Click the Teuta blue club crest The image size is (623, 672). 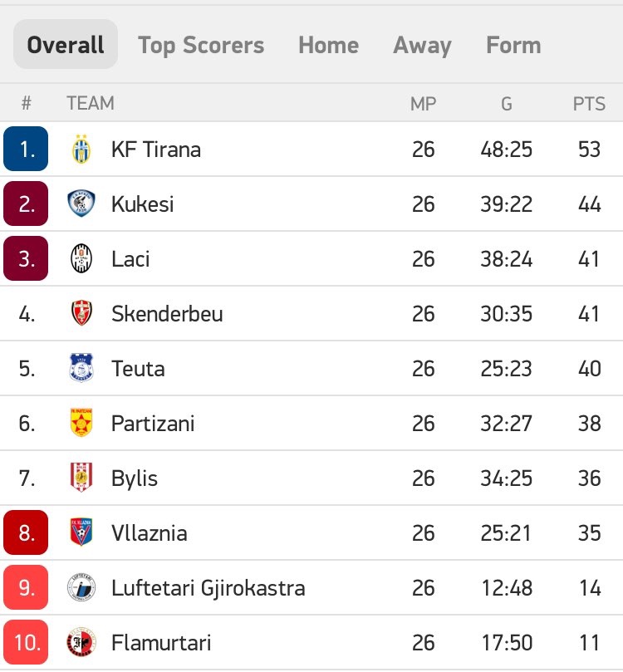tap(81, 368)
